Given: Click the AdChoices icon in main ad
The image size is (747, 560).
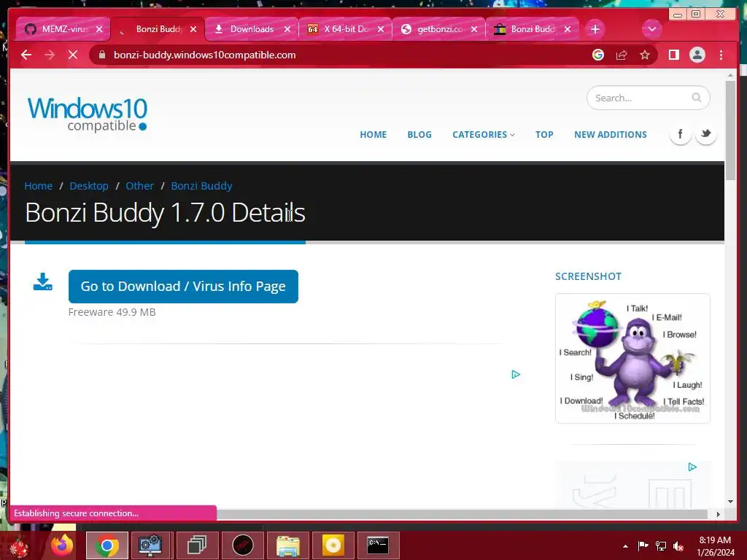Looking at the screenshot, I should point(516,374).
